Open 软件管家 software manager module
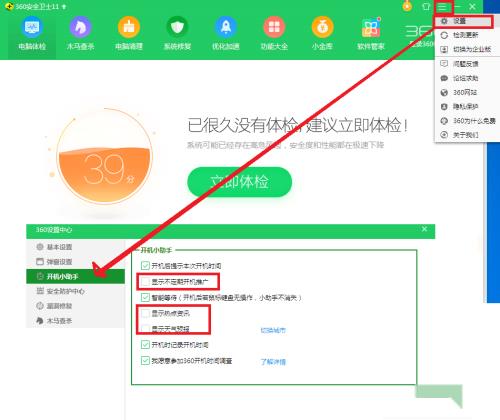The width and height of the screenshot is (500, 420). click(371, 34)
